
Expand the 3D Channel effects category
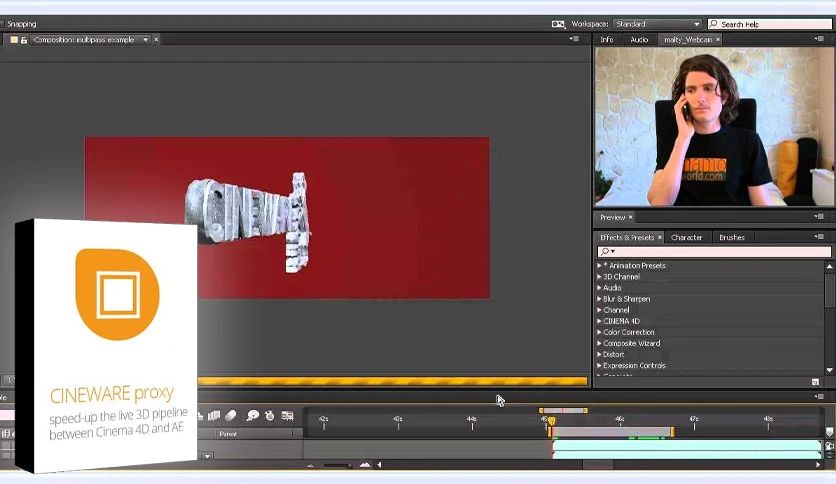(x=599, y=277)
